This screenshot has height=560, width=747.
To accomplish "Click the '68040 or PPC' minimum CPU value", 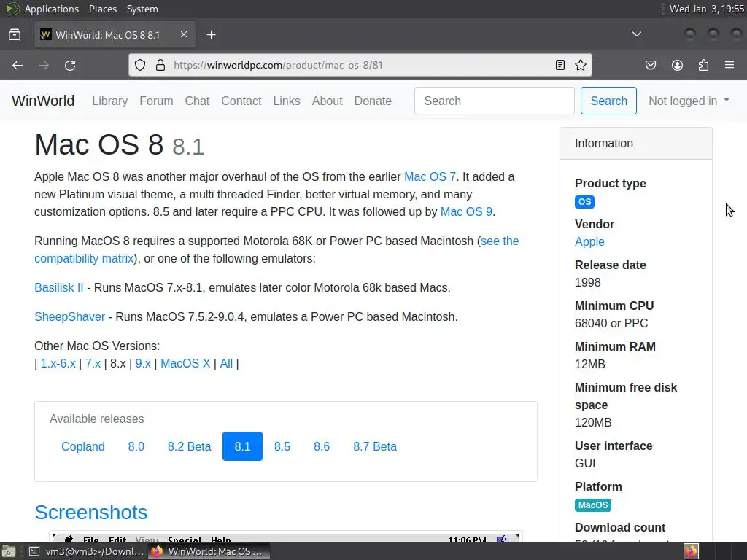I will click(x=611, y=323).
